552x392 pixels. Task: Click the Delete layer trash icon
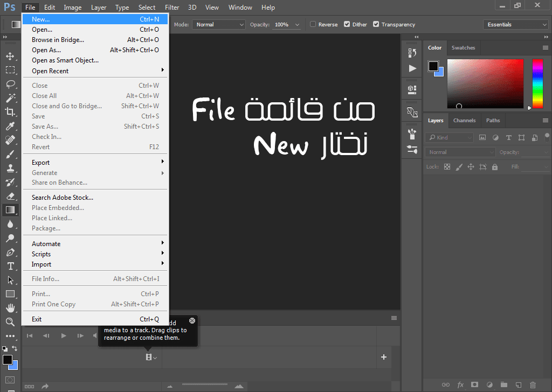tap(533, 384)
